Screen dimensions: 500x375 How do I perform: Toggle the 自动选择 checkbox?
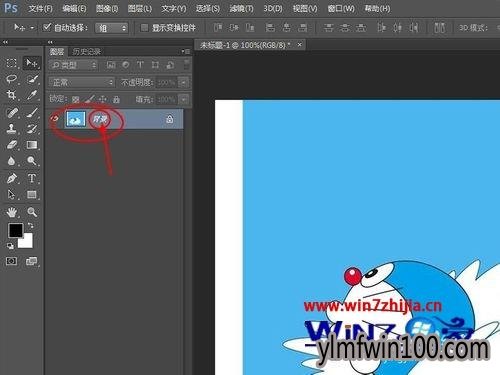(x=47, y=27)
